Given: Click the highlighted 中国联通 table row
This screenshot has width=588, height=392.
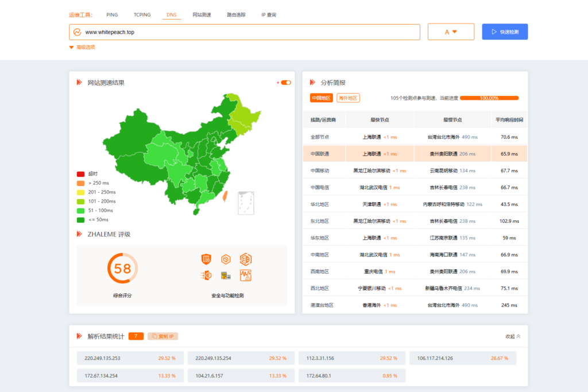Looking at the screenshot, I should [415, 154].
